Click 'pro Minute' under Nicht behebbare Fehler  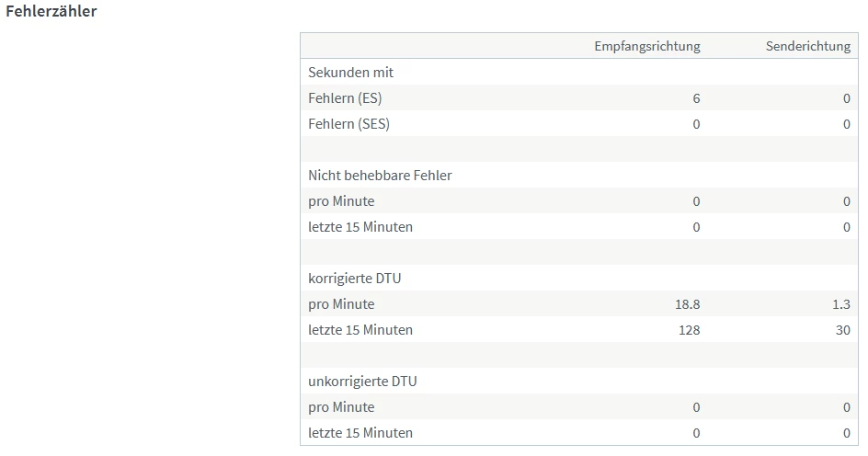click(x=341, y=201)
